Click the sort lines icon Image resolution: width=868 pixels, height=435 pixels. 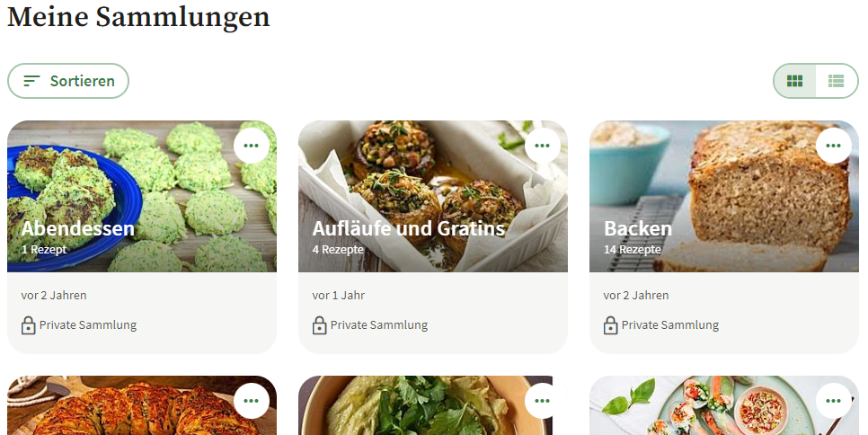[31, 81]
